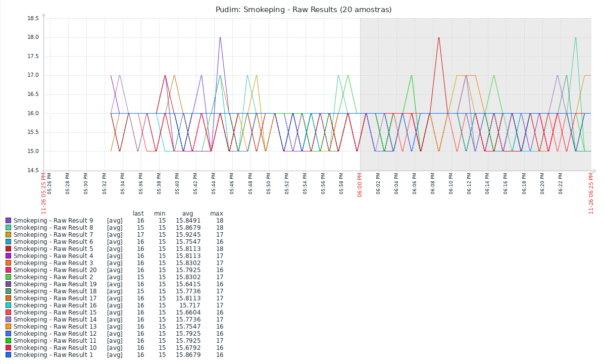Click the Raw Result 8 legend color box
Image resolution: width=605 pixels, height=364 pixels.
[8, 228]
